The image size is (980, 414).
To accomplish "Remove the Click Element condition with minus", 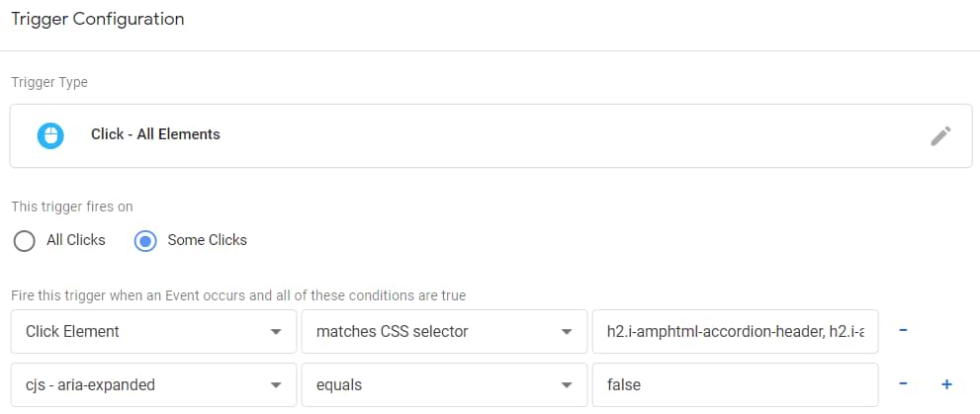I will (904, 331).
